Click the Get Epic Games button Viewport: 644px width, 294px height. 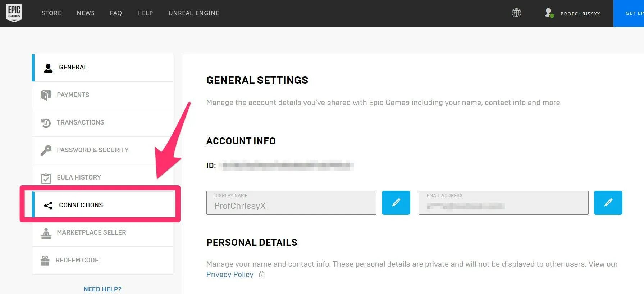629,13
